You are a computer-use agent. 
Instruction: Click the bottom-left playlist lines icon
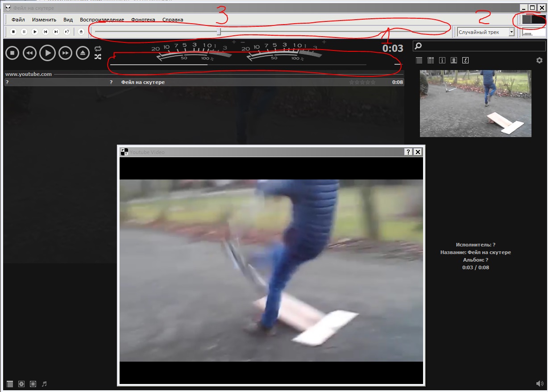point(10,384)
